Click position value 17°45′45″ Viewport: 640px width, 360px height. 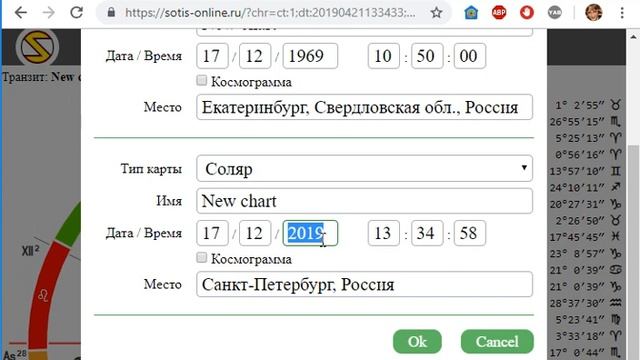point(577,237)
